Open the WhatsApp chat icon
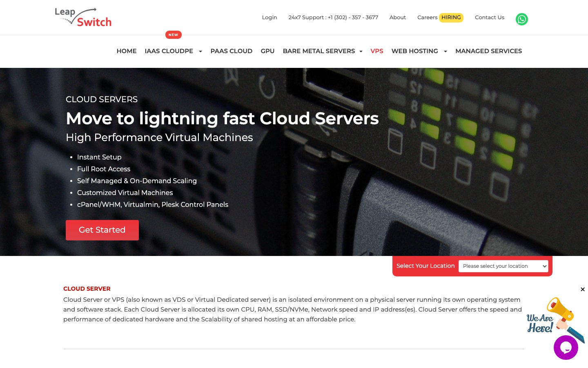The width and height of the screenshot is (588, 368). (521, 19)
